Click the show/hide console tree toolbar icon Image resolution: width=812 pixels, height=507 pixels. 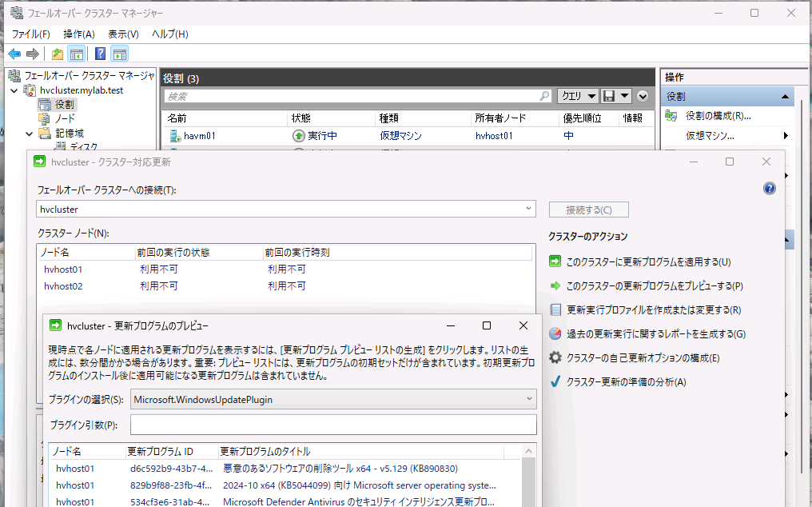click(x=77, y=54)
